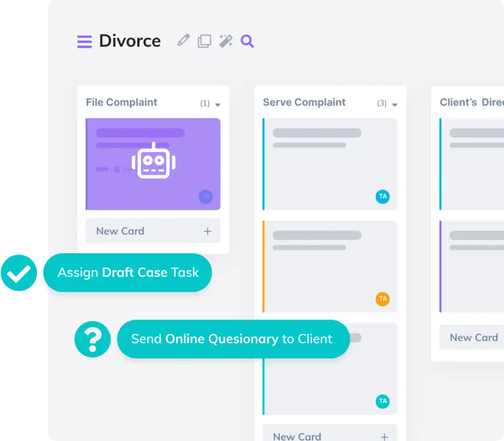Click the purple search magnifier icon
This screenshot has height=441, width=504.
(x=247, y=41)
